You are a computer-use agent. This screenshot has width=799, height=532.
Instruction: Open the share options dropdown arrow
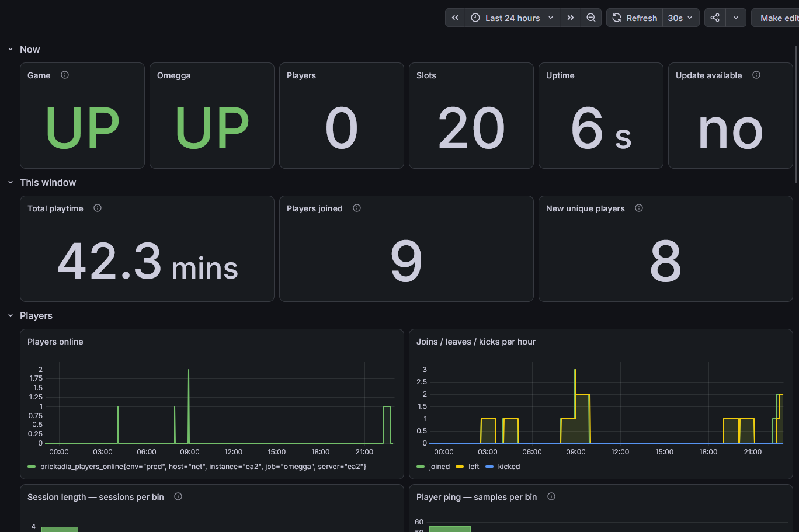[736, 18]
